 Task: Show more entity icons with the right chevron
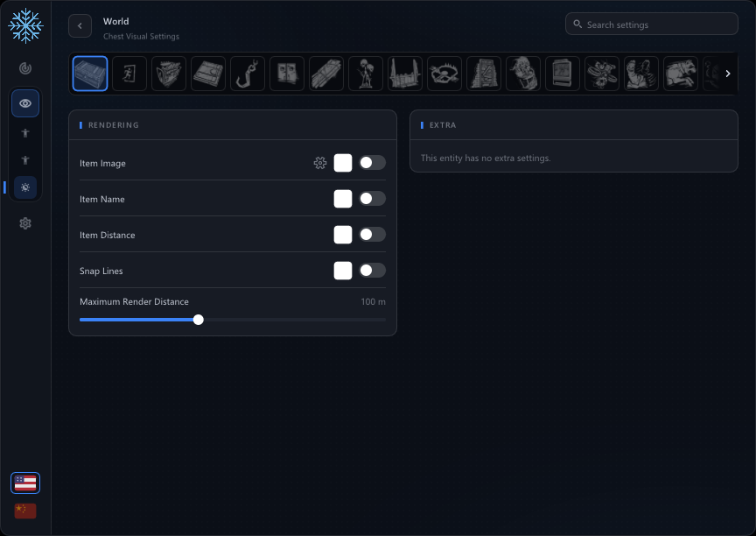tap(728, 74)
